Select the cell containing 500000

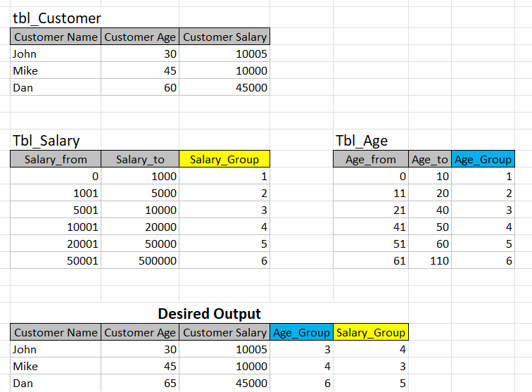pyautogui.click(x=140, y=260)
